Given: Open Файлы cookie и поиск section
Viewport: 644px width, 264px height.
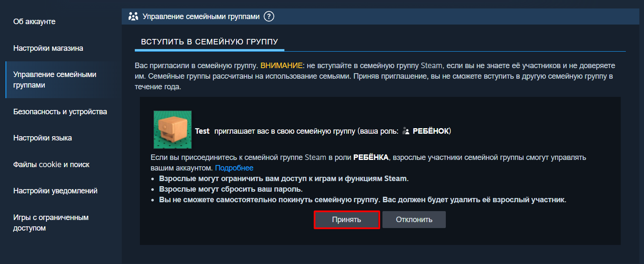Looking at the screenshot, I should tap(51, 165).
